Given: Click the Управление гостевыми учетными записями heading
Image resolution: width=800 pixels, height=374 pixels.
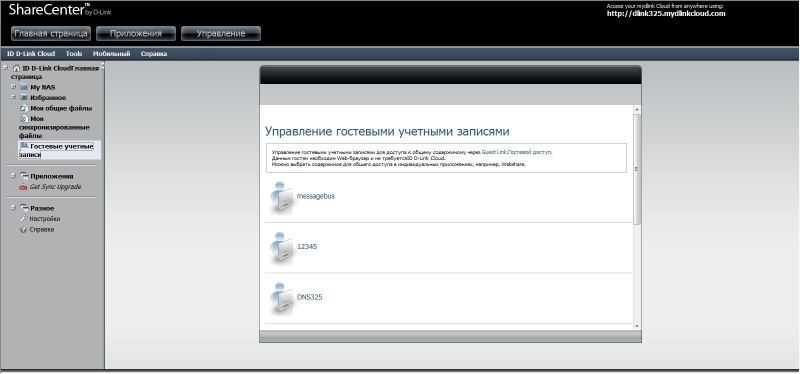Looking at the screenshot, I should (387, 131).
